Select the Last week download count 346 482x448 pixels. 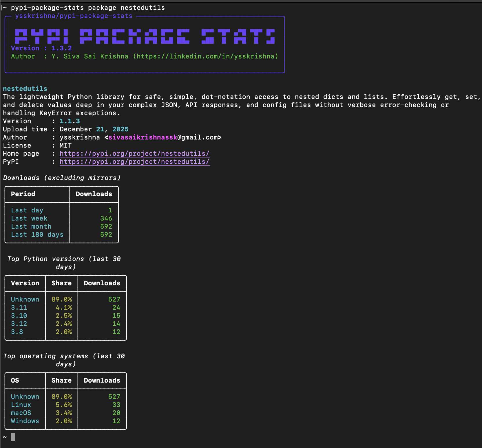105,218
